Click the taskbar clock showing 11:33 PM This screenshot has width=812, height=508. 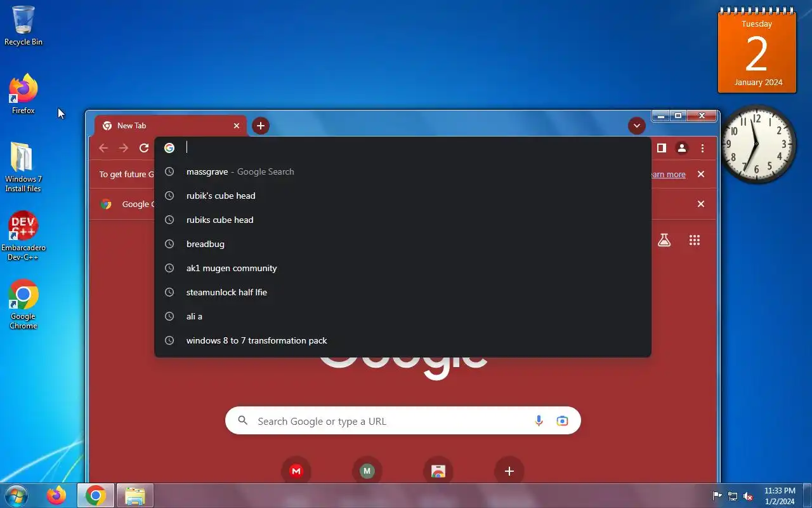(x=780, y=496)
